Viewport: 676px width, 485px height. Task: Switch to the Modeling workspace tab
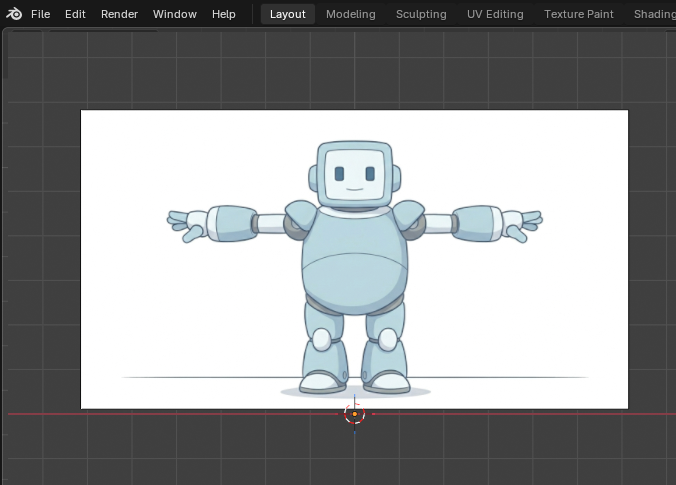click(351, 14)
